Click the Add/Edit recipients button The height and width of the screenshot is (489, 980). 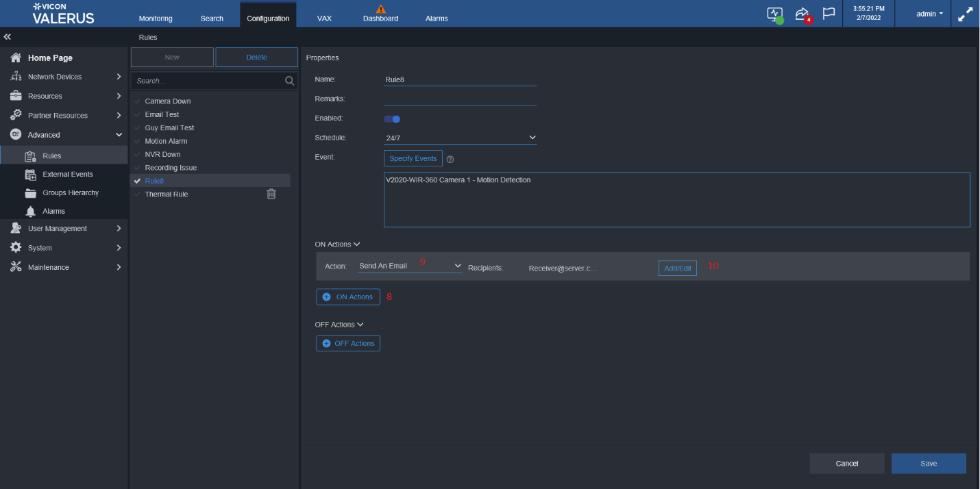tap(678, 268)
